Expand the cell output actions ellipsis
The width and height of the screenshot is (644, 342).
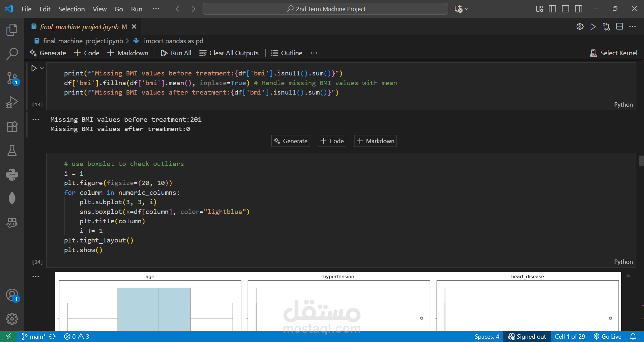coord(36,119)
